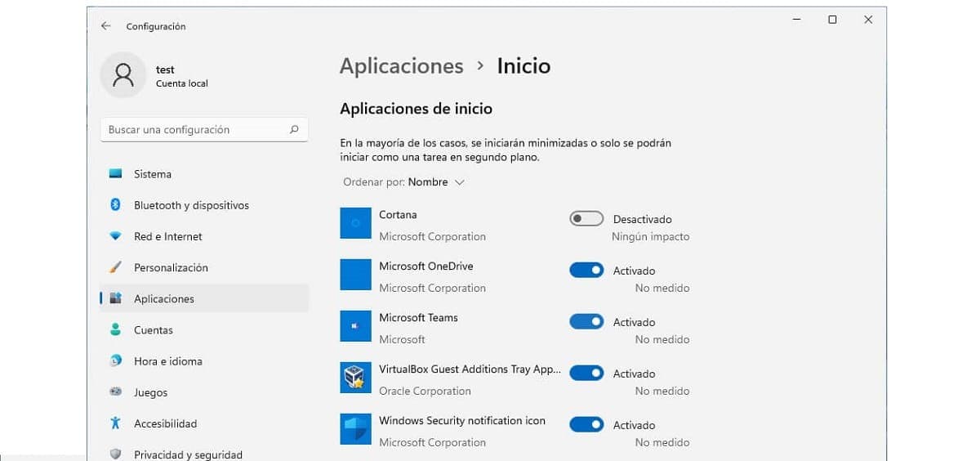Click the VirtualBox Guest Additions Tray App name

point(470,369)
